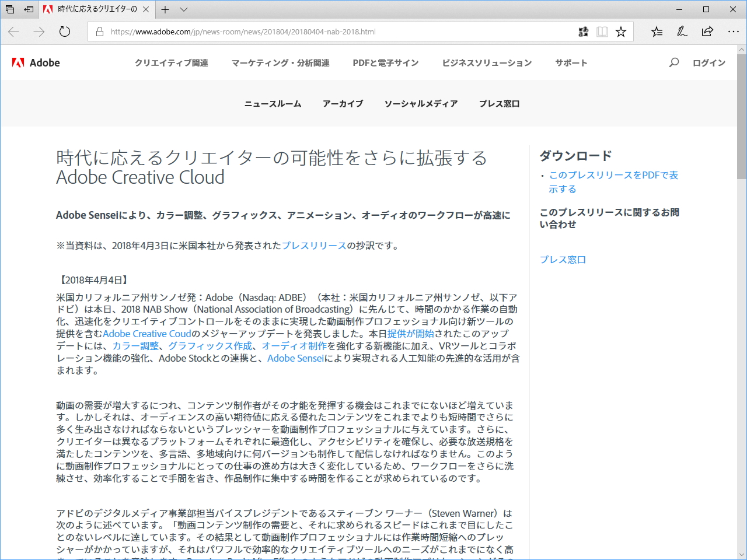The width and height of the screenshot is (747, 560).
Task: Click the vertical scrollbar thumb
Action: point(742,117)
